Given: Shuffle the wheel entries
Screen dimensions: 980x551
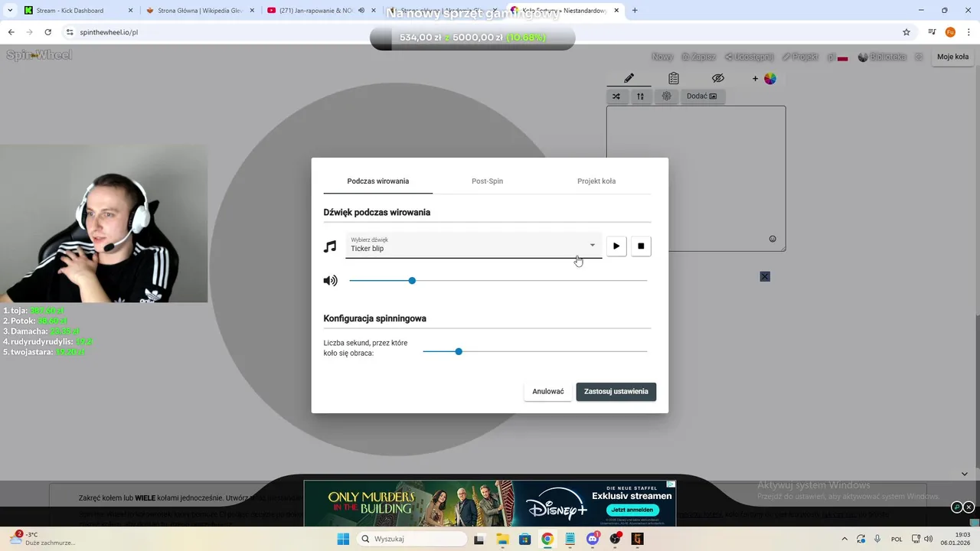Looking at the screenshot, I should tap(616, 96).
